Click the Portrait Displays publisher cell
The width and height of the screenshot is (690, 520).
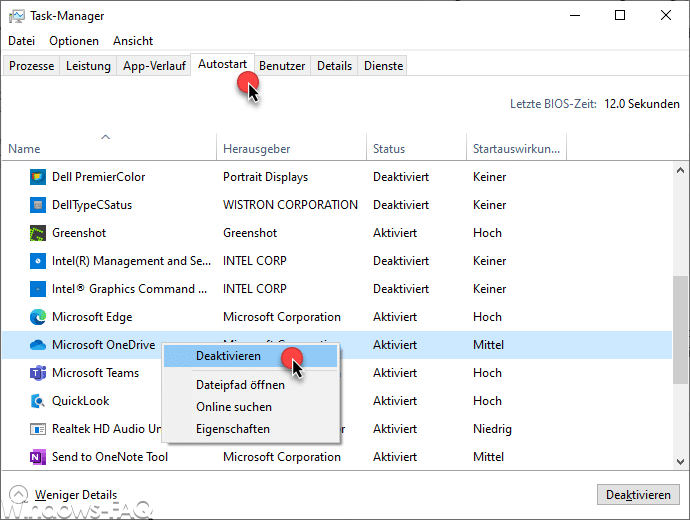point(265,177)
